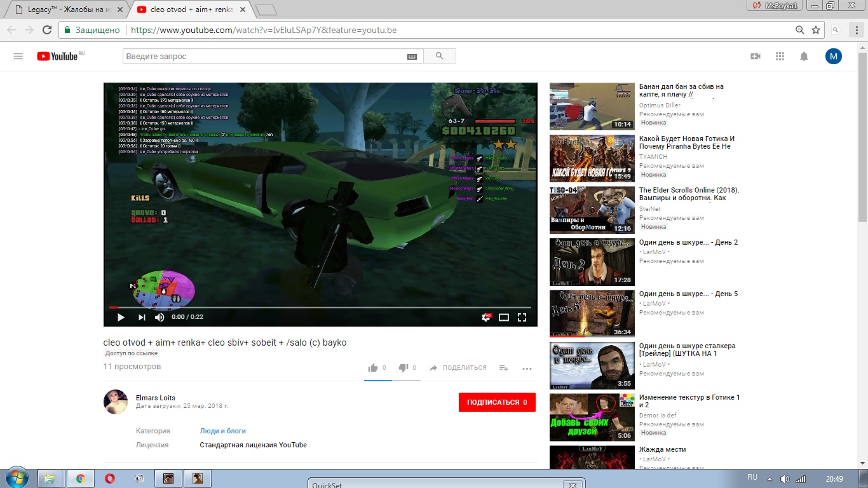
Task: Dislike the video with thumbs down
Action: [x=403, y=368]
